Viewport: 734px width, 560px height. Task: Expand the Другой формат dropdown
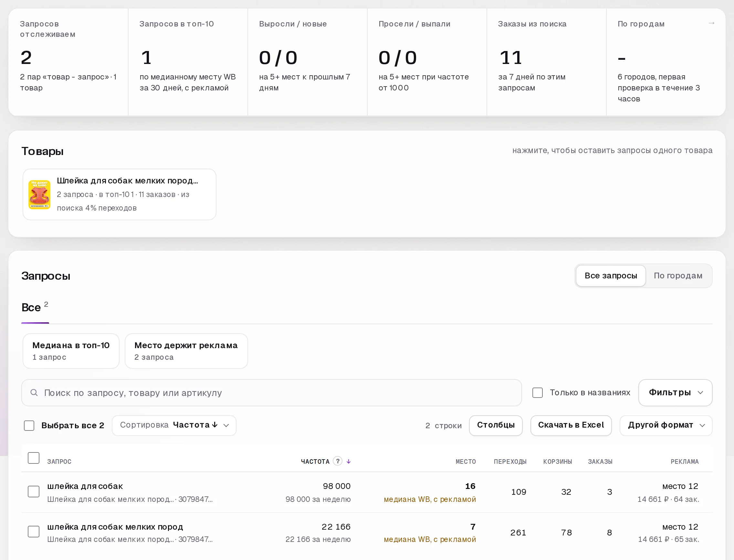tap(666, 425)
